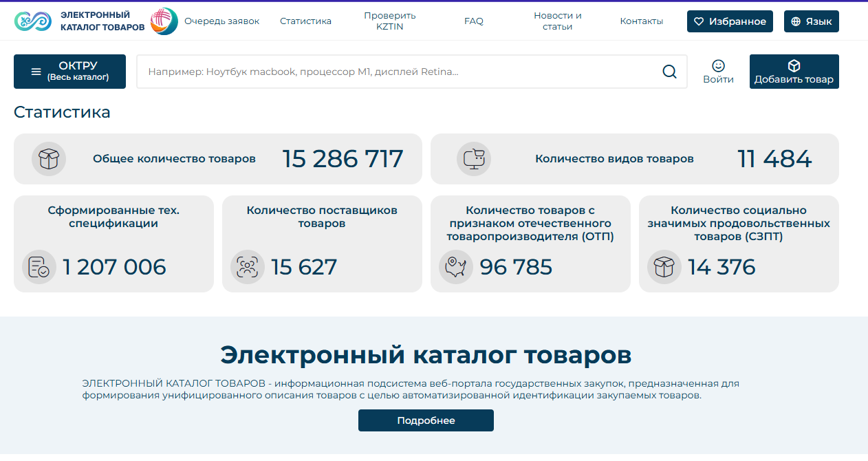The width and height of the screenshot is (868, 461).
Task: Open the ОКТРУ full catalog menu
Action: pyautogui.click(x=69, y=71)
